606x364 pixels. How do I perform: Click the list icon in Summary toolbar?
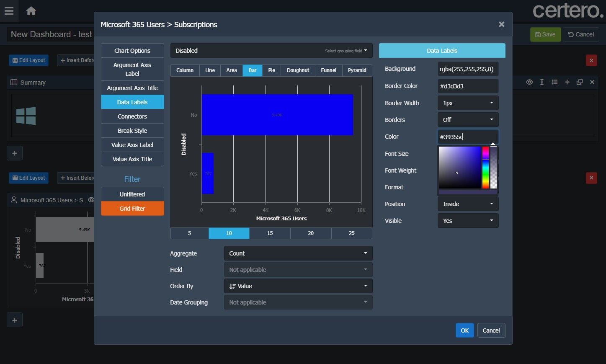[554, 82]
